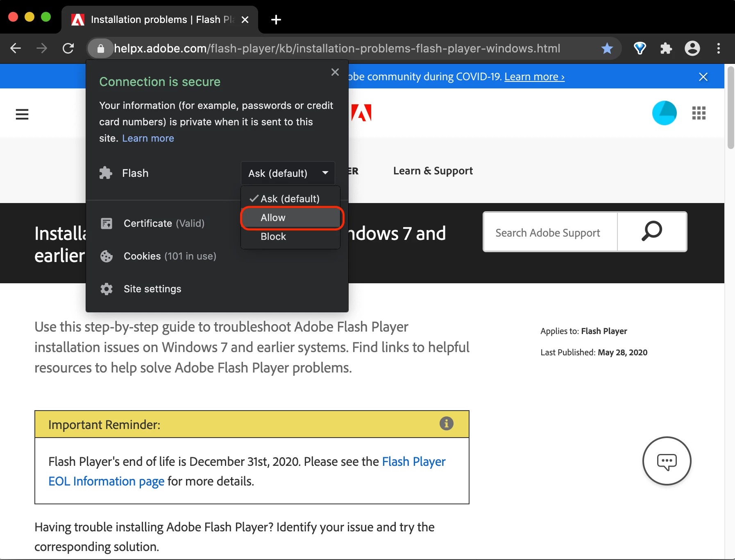Select the Installation problems browser tab

[x=160, y=20]
